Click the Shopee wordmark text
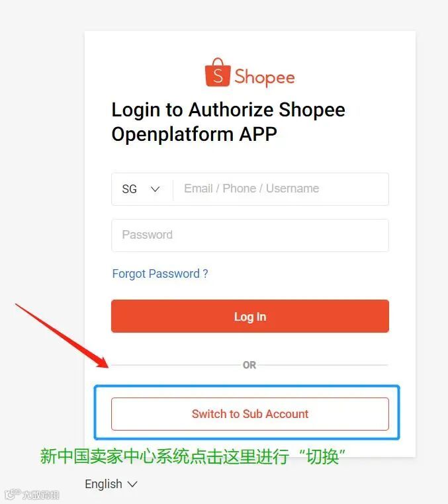This screenshot has height=504, width=448. 264,77
